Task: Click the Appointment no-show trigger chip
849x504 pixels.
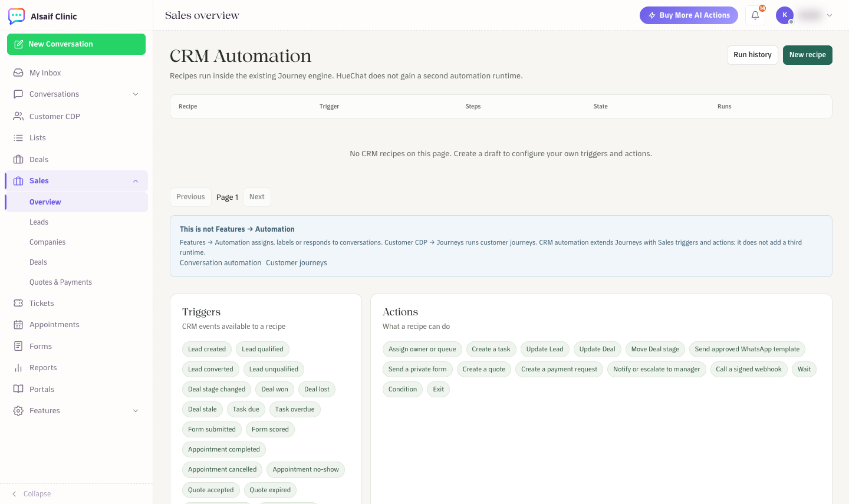Action: pos(305,469)
